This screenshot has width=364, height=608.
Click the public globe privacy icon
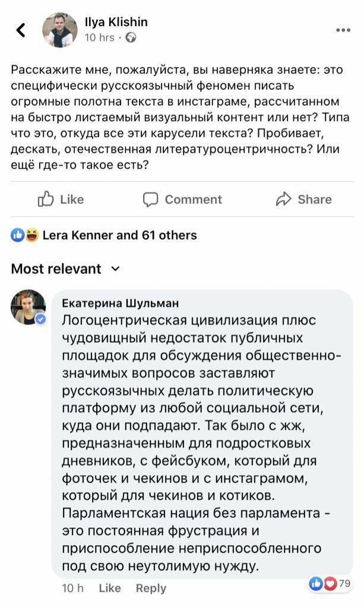pos(131,37)
